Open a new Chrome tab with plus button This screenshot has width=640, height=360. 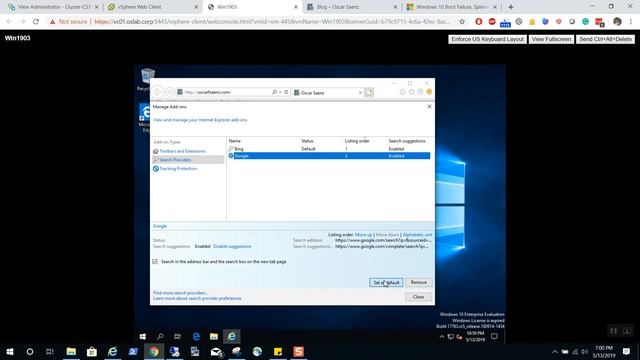(511, 7)
